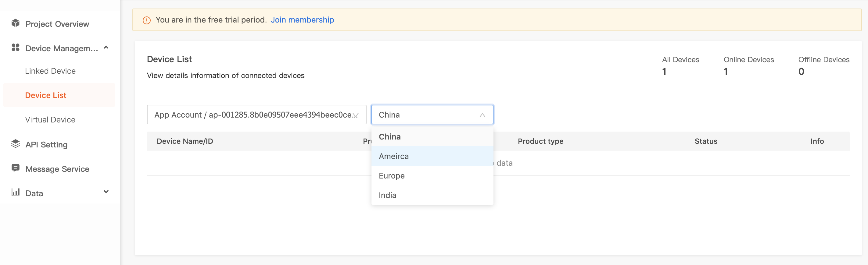Click the Device List page heading

pos(169,59)
